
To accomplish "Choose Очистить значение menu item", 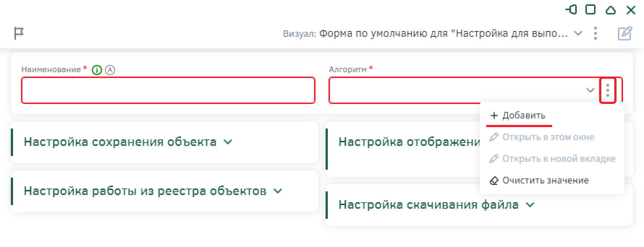I will 539,181.
